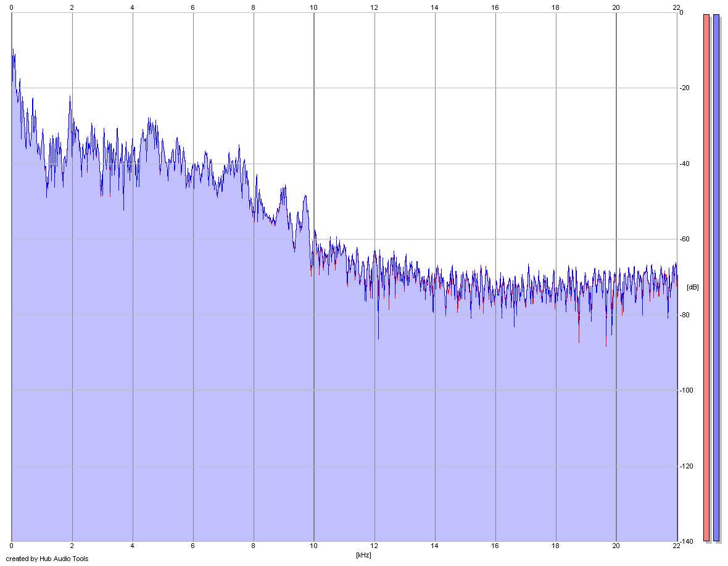Click the -100 dB axis label
Viewport: 728px width, 566px height.
[686, 390]
